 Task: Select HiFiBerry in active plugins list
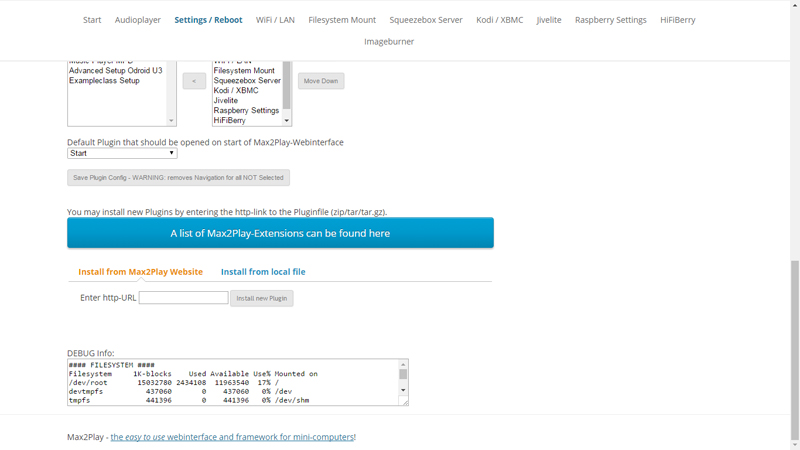(230, 120)
